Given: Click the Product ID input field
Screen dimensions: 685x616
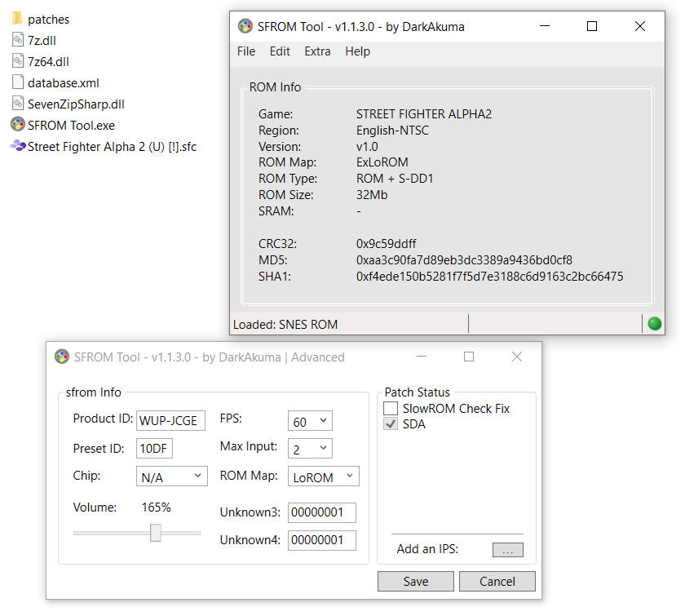Looking at the screenshot, I should tap(170, 420).
